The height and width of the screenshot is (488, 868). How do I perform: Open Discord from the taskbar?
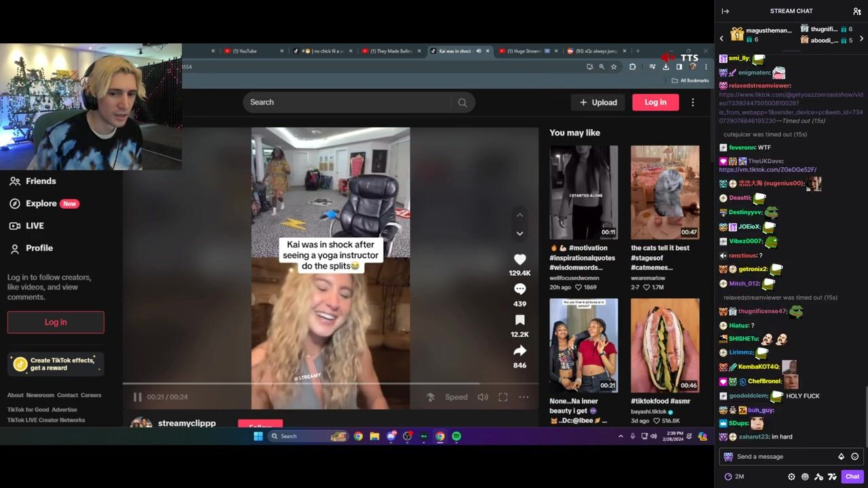pos(391,436)
